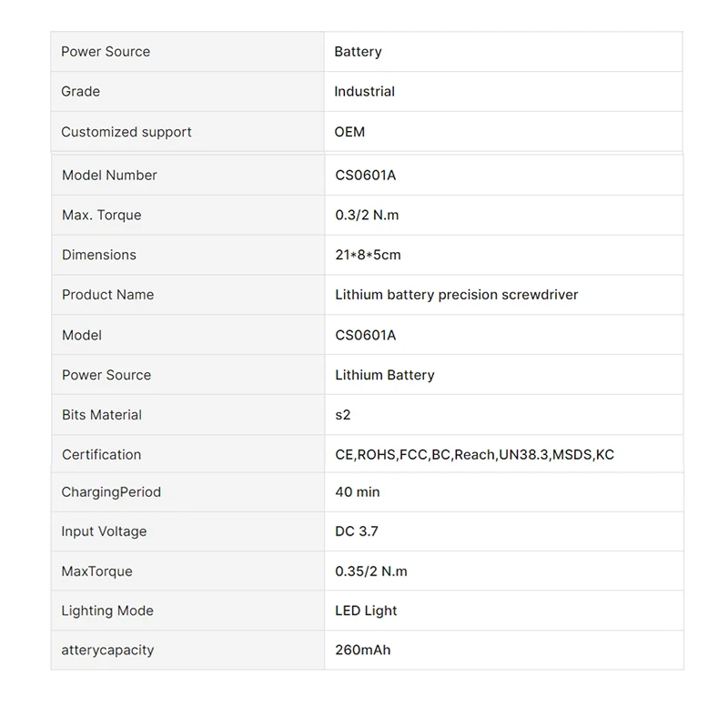Select the "s2" bits material value
Screen dimensions: 728x728
[x=343, y=415]
